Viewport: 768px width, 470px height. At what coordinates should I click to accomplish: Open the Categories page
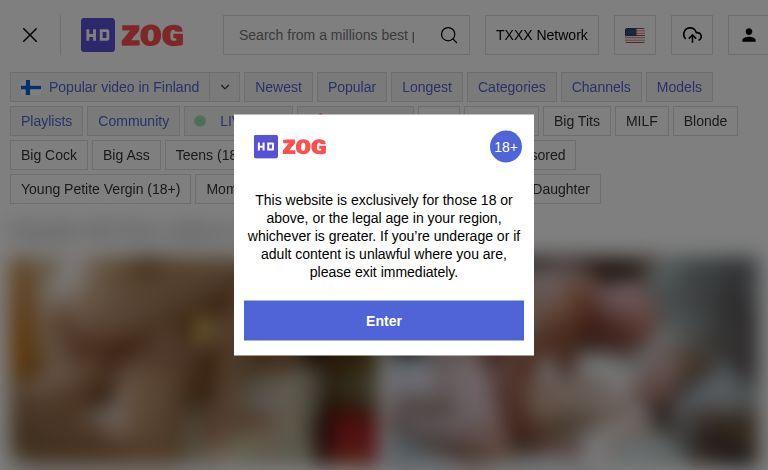coord(511,87)
